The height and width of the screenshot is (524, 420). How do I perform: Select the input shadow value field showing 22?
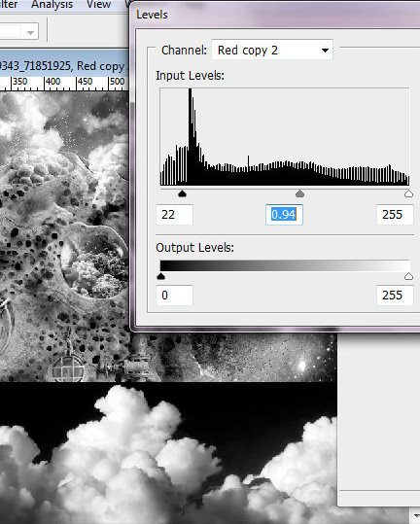pyautogui.click(x=174, y=215)
